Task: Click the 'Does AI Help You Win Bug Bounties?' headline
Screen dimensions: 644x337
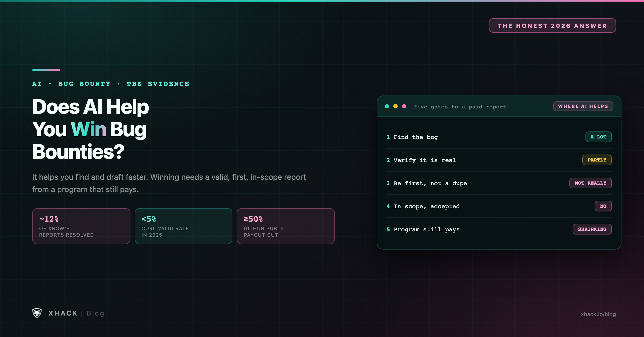Action: coord(90,129)
